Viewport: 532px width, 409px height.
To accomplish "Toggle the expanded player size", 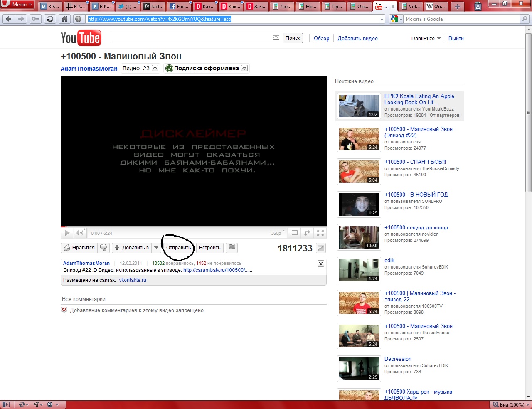I will [294, 233].
